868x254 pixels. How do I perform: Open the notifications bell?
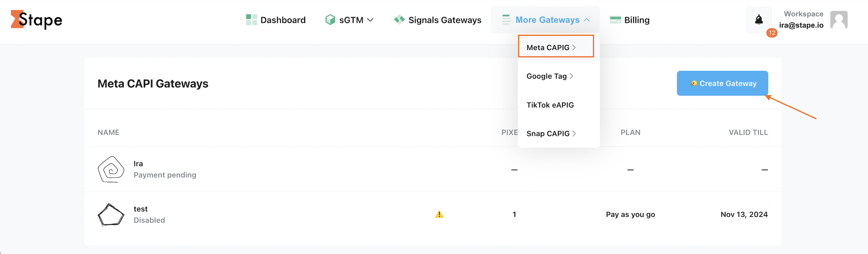tap(758, 20)
